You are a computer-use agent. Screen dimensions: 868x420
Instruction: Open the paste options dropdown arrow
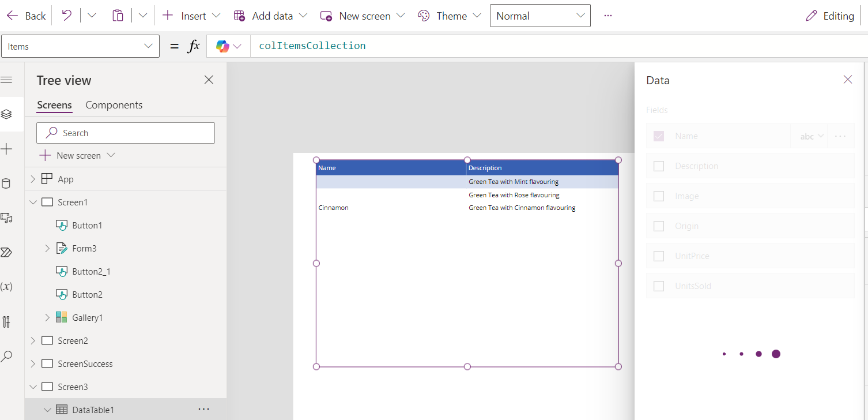(143, 16)
